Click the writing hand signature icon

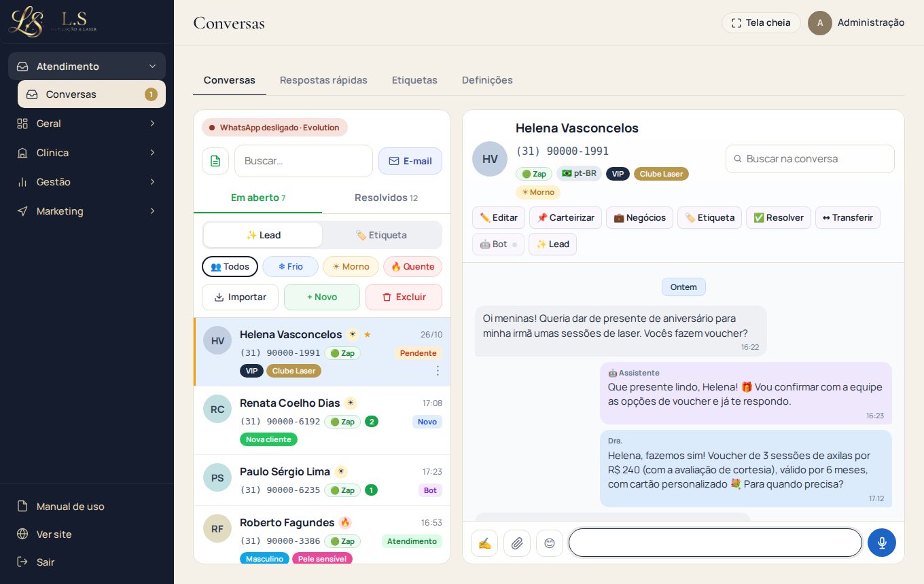484,543
